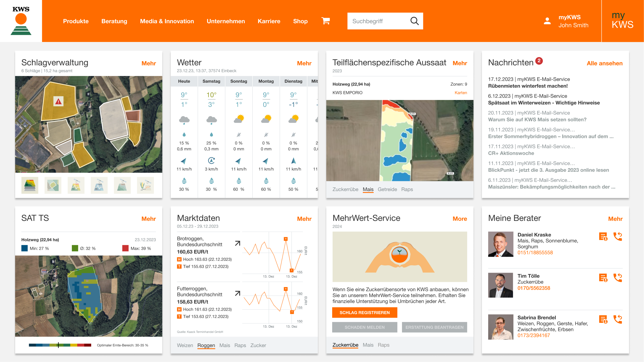Click ERSTATTUNG BEANTRAGEN button
The width and height of the screenshot is (644, 362).
434,327
